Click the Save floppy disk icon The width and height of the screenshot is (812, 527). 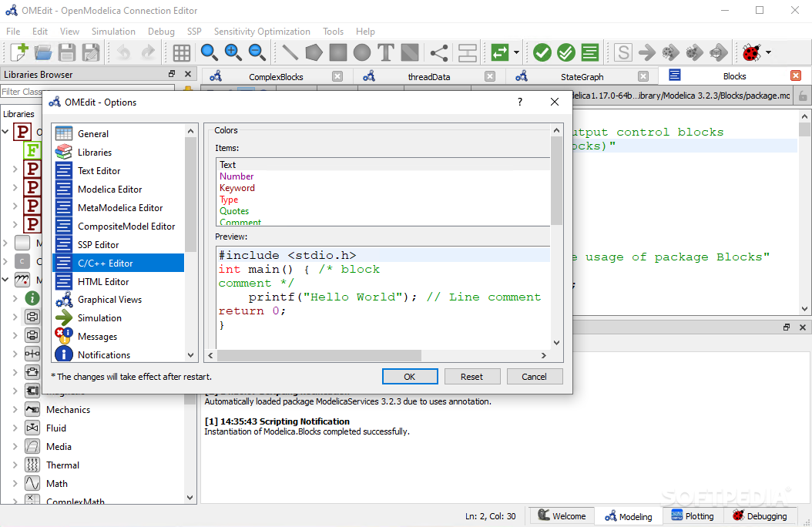pyautogui.click(x=67, y=52)
